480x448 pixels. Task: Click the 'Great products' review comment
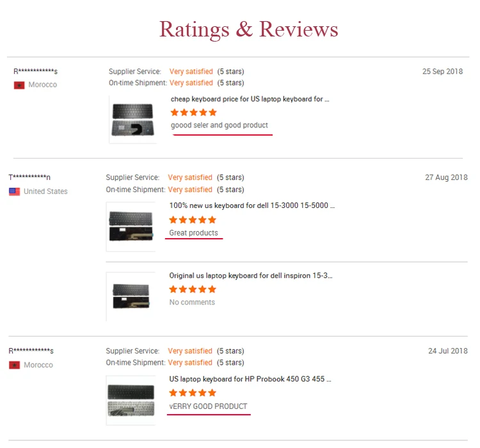tap(193, 233)
